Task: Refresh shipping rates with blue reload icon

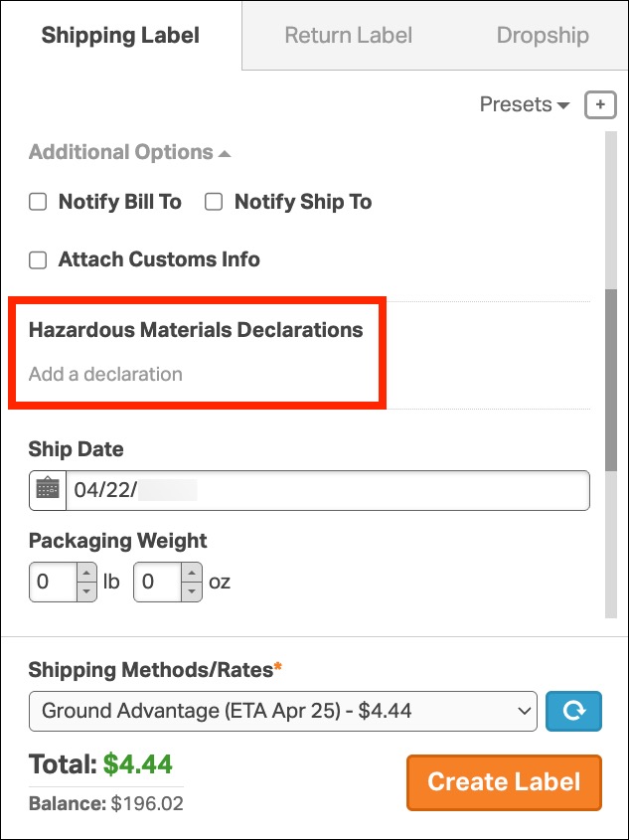Action: [573, 711]
